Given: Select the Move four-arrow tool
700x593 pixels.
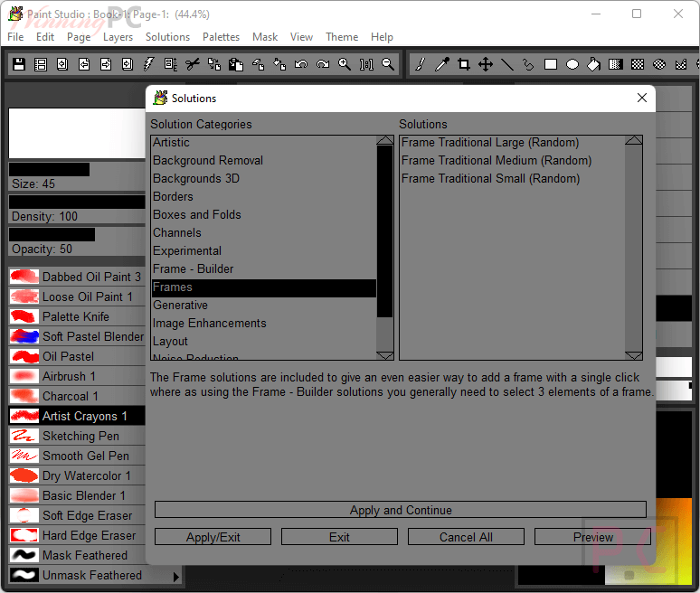Looking at the screenshot, I should [486, 65].
